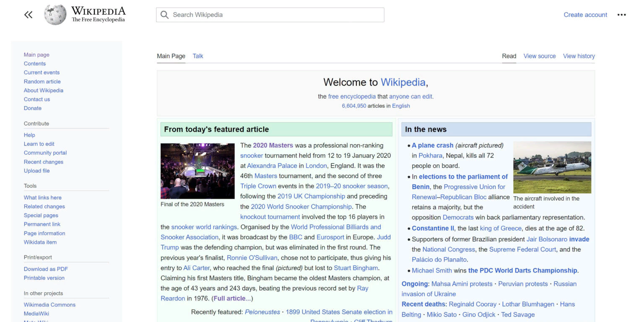Open the Peloneustes recently featured link
644x322 pixels.
[262, 312]
